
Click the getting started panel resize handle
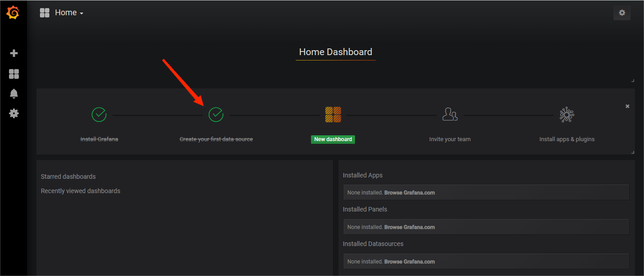(633, 152)
